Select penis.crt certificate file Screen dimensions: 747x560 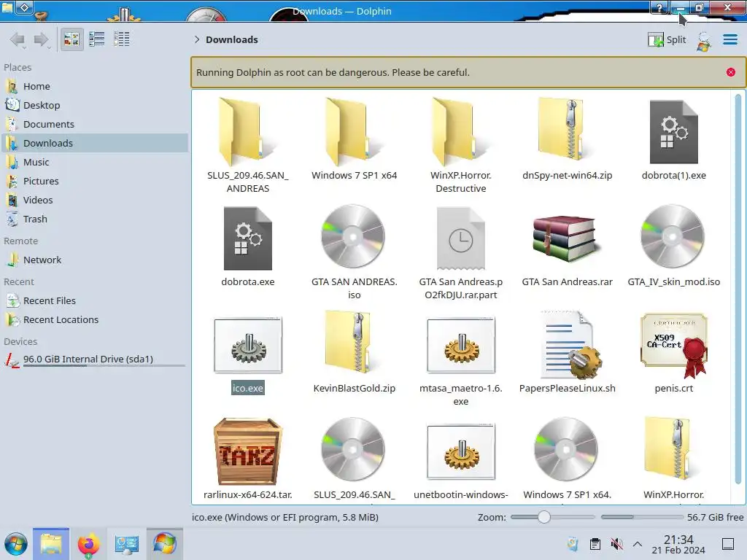[673, 352]
